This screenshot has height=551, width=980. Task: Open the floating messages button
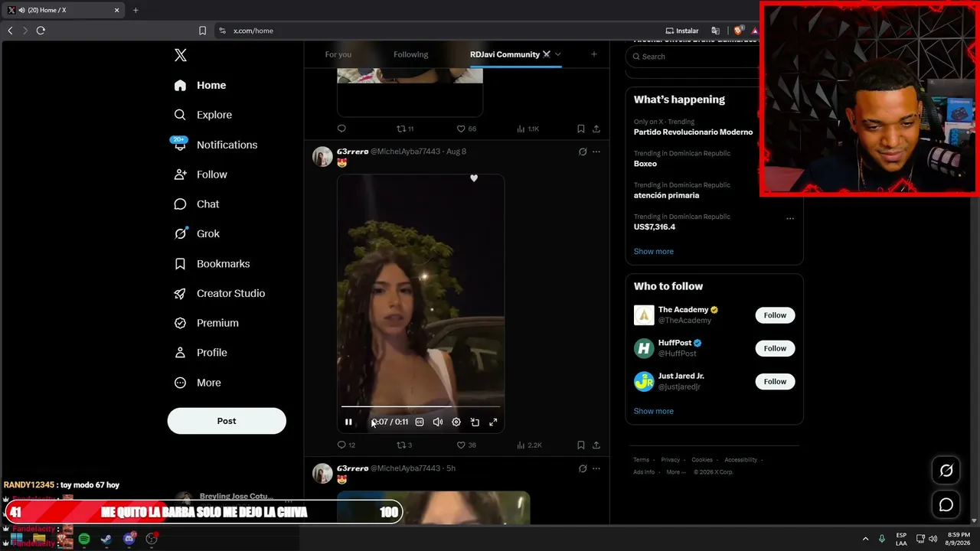[946, 504]
